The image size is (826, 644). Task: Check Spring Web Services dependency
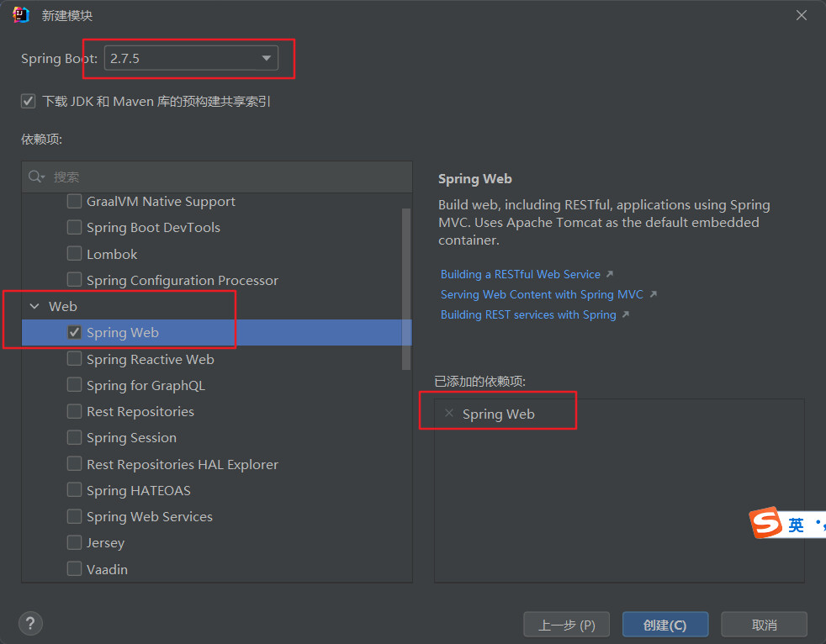tap(74, 516)
